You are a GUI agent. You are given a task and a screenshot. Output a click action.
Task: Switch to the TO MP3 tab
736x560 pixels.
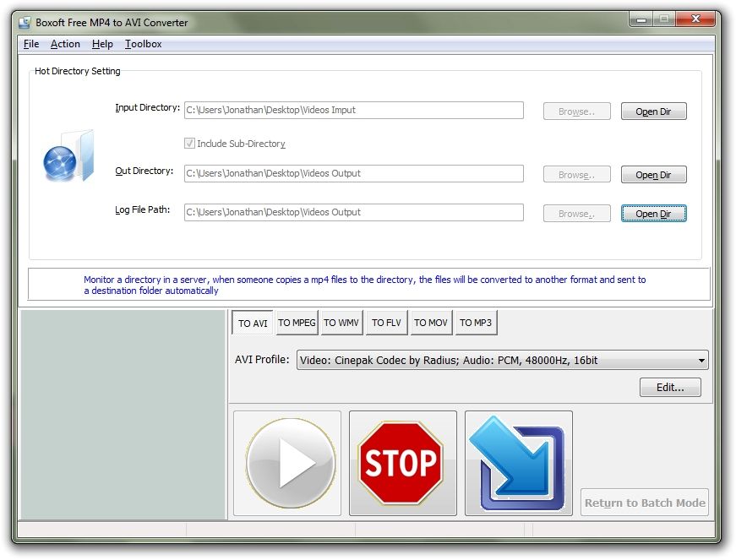coord(476,323)
